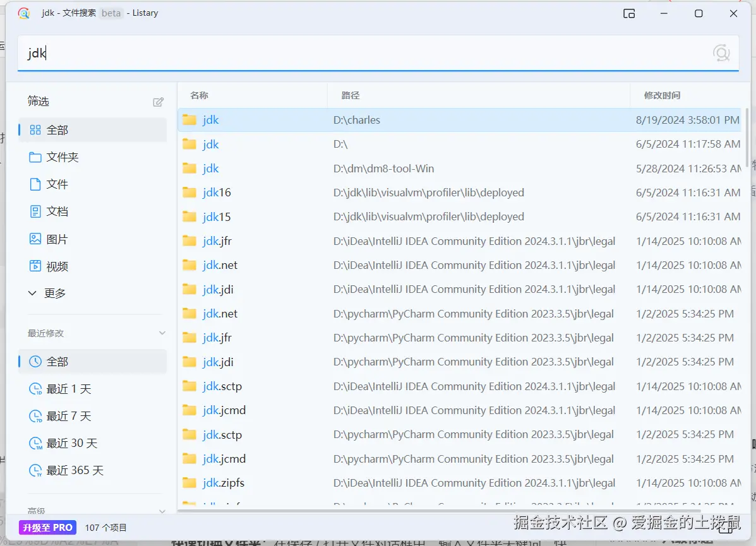Select jdk.sctp row modified 1/14/2025
Image resolution: width=756 pixels, height=546 pixels.
pos(460,386)
